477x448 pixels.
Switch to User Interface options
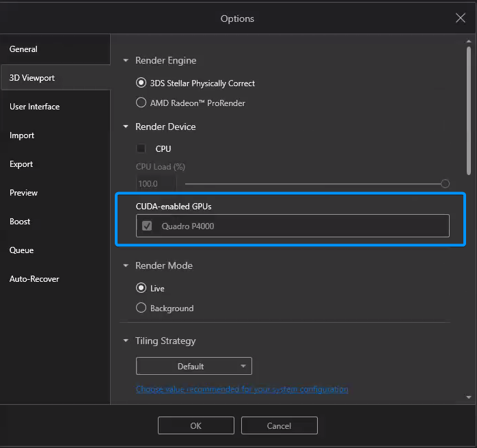click(34, 107)
